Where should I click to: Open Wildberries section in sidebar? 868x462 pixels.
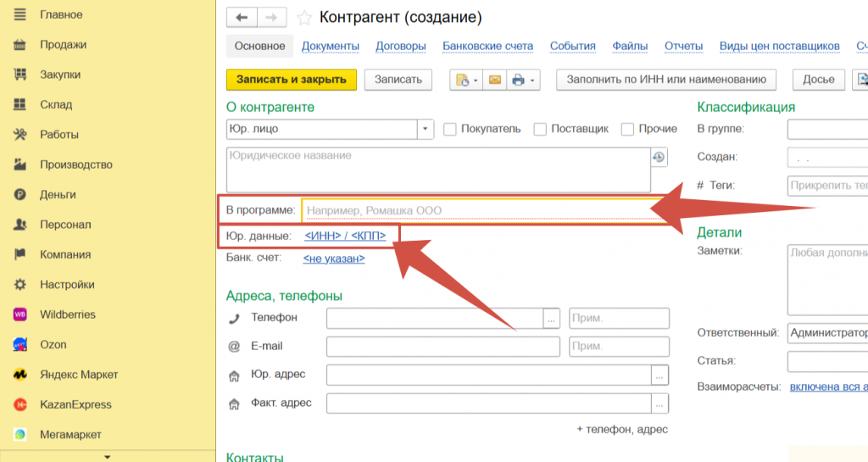click(67, 314)
